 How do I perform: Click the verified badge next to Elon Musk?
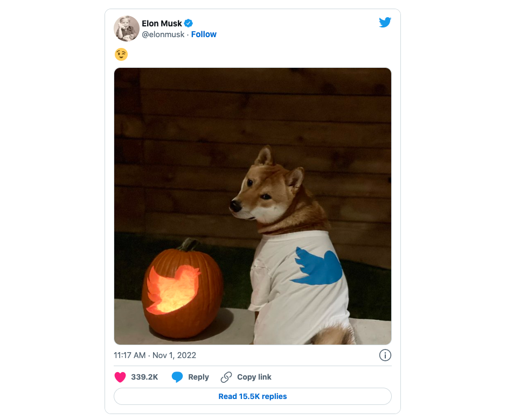(x=188, y=23)
